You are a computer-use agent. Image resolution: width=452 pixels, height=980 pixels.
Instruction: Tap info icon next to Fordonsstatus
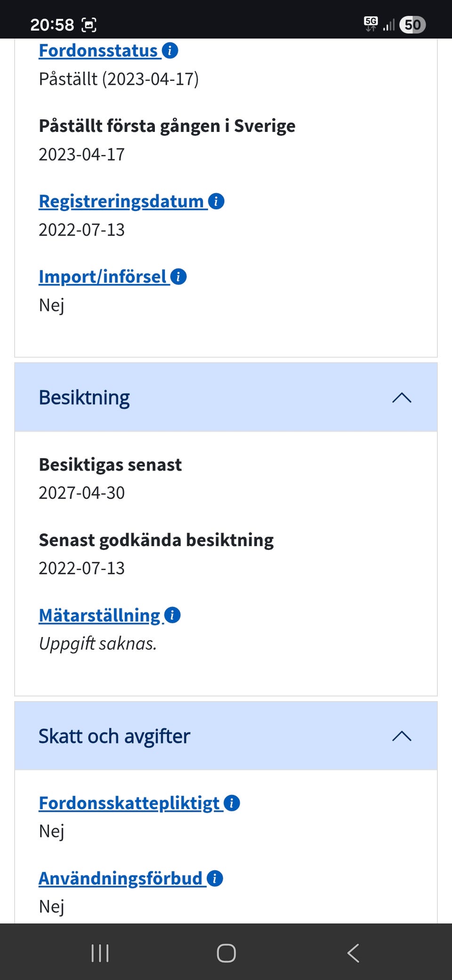click(170, 50)
